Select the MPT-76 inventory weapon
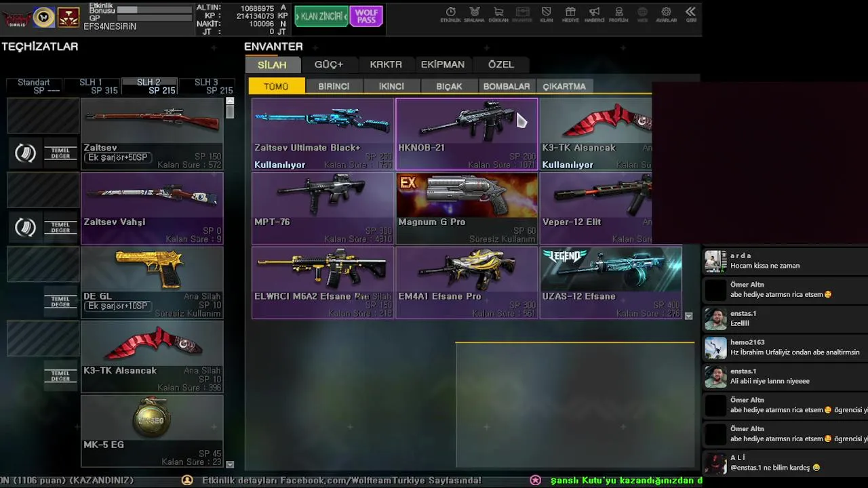Image resolution: width=868 pixels, height=488 pixels. click(323, 208)
